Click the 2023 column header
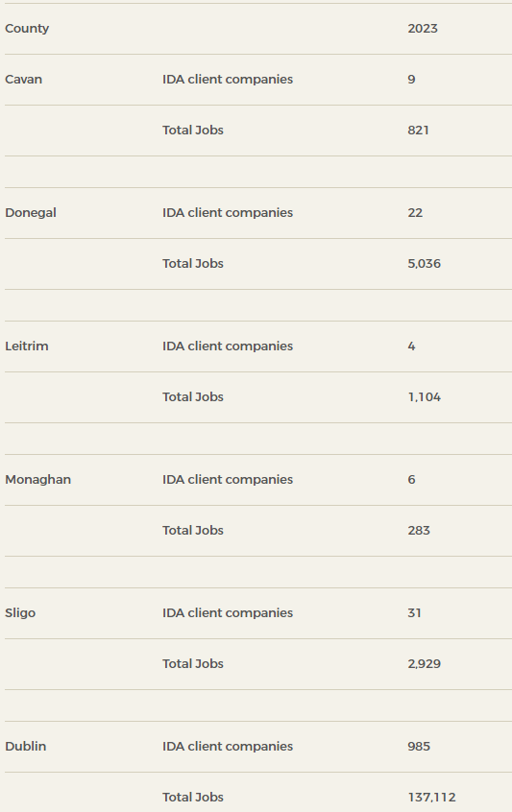The height and width of the screenshot is (812, 512). (423, 29)
